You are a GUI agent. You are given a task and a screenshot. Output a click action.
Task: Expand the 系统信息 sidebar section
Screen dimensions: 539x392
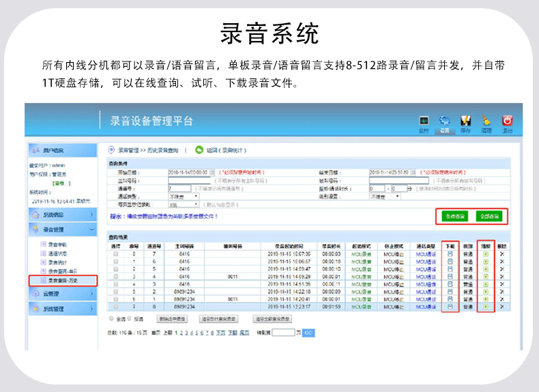point(63,215)
